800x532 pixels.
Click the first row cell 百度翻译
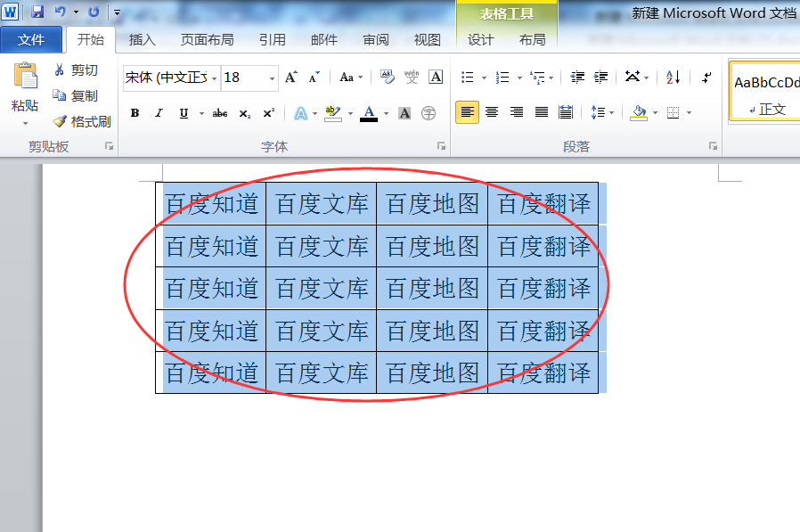[543, 204]
